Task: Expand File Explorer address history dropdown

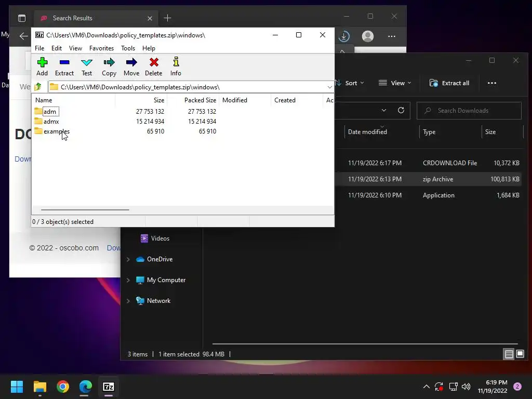Action: coord(384,110)
